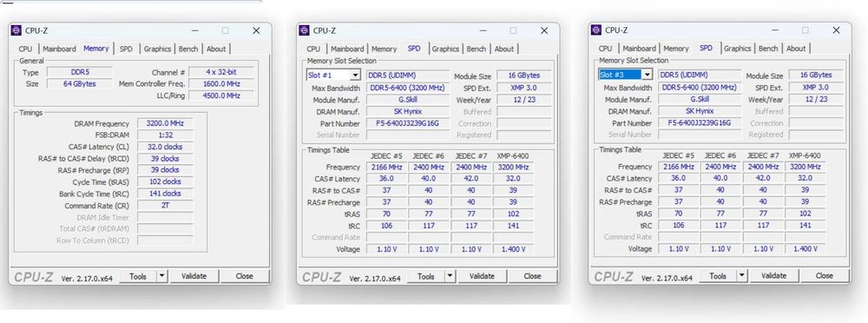This screenshot has height=323, width=868.
Task: Minimize the right CPU-Z window
Action: (x=774, y=30)
